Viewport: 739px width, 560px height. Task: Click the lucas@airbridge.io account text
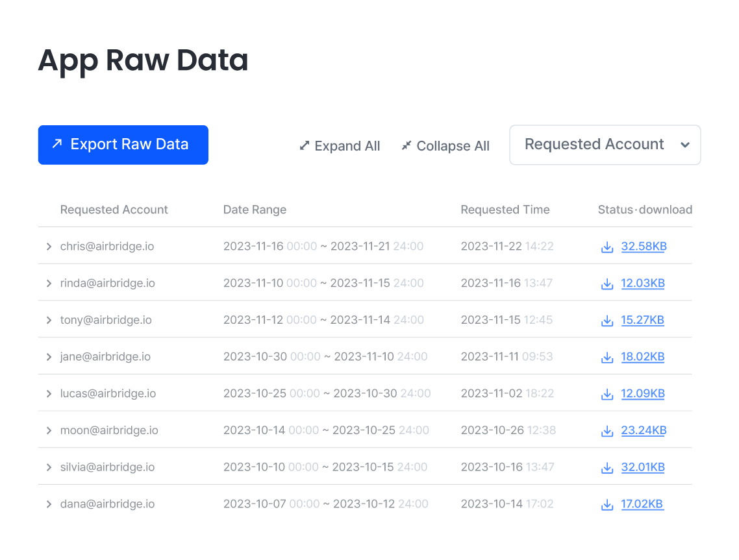(x=108, y=393)
